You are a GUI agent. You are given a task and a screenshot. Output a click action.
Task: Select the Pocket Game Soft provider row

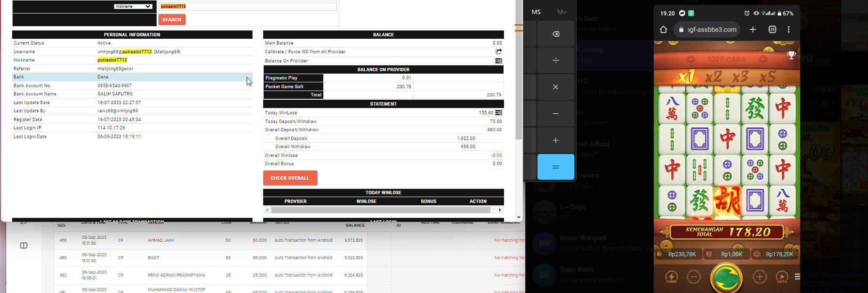(x=383, y=87)
